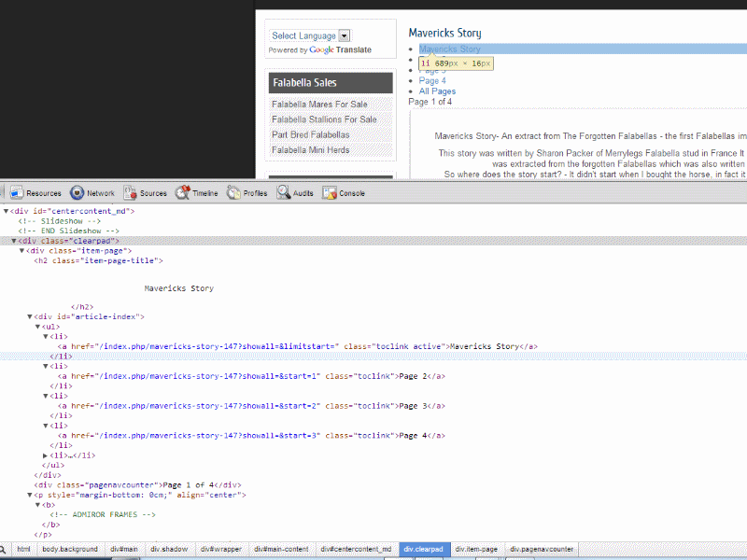Click the END Slideshow comment line

tap(68, 231)
